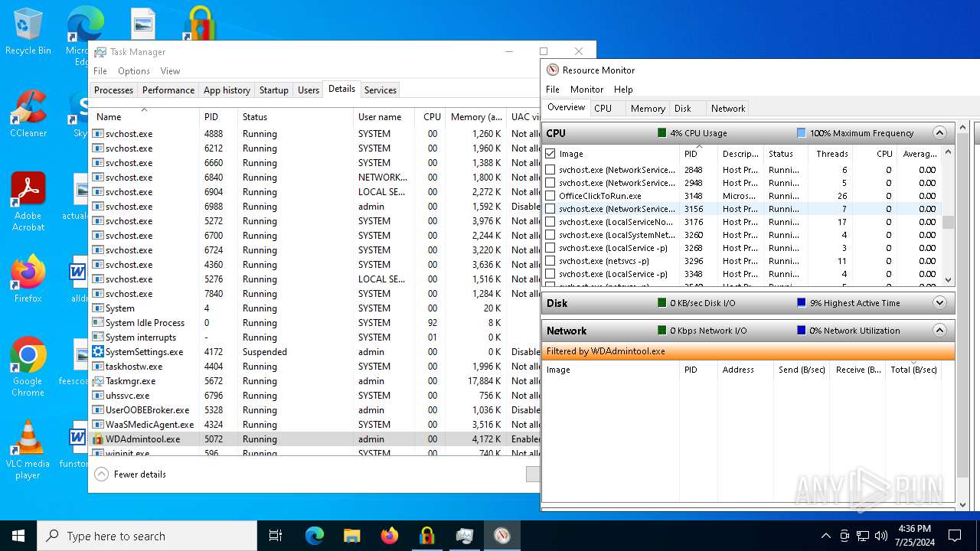Open the Network tab in Resource Monitor
The height and width of the screenshot is (551, 980).
click(728, 109)
